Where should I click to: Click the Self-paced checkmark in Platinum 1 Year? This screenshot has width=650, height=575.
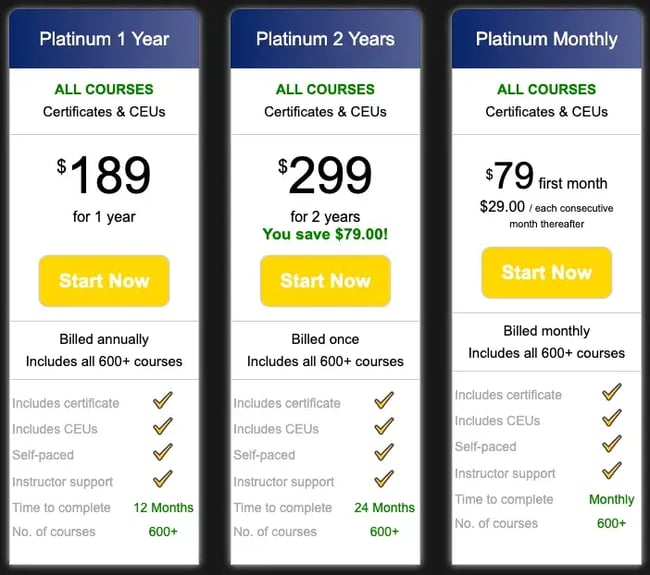[163, 454]
